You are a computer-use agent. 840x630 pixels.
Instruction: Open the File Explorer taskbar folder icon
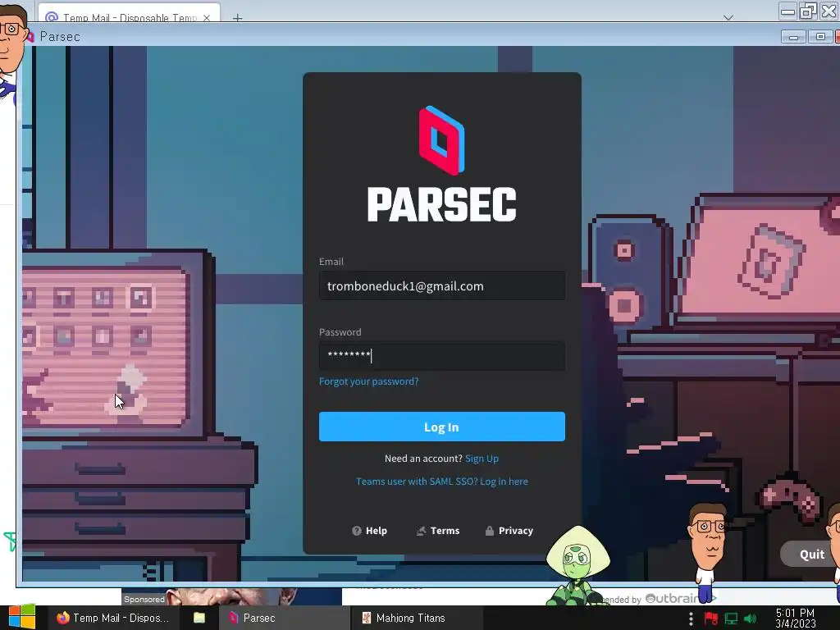[199, 619]
